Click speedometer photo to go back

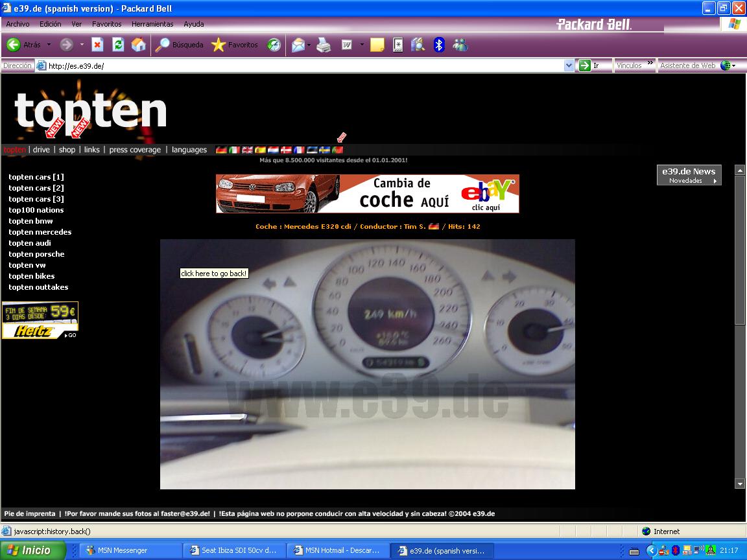367,364
